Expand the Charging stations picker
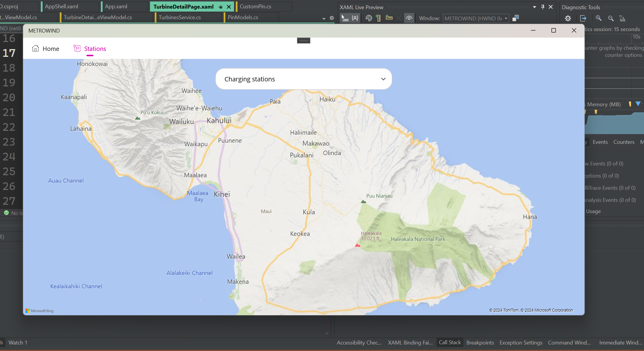644x351 pixels. 383,79
